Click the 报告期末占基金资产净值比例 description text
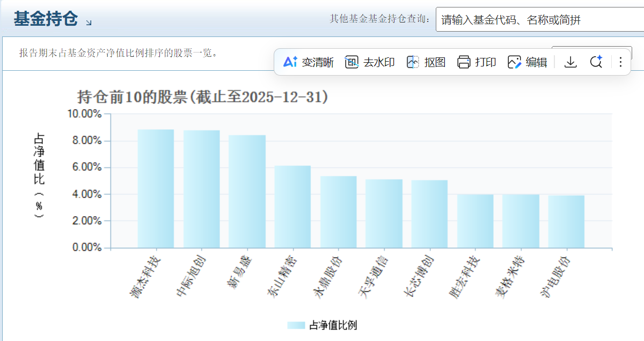Screen dimensions: 644x341 pyautogui.click(x=119, y=53)
